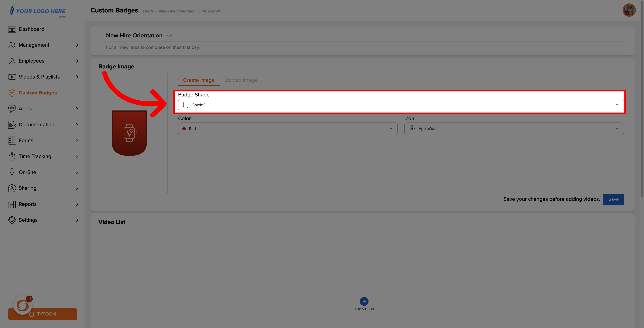Select the Create Image tab
Image resolution: width=644 pixels, height=328 pixels.
point(198,80)
